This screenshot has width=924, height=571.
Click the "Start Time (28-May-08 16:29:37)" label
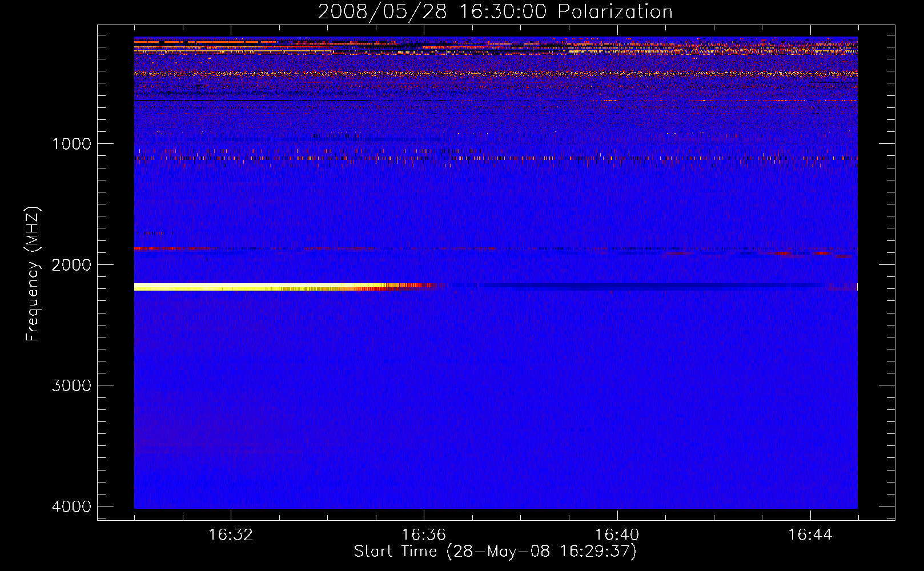(x=495, y=552)
